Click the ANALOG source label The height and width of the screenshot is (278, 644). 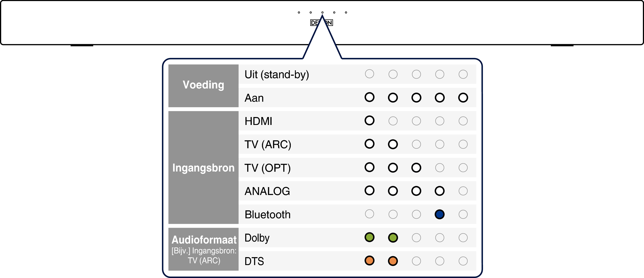click(x=267, y=191)
